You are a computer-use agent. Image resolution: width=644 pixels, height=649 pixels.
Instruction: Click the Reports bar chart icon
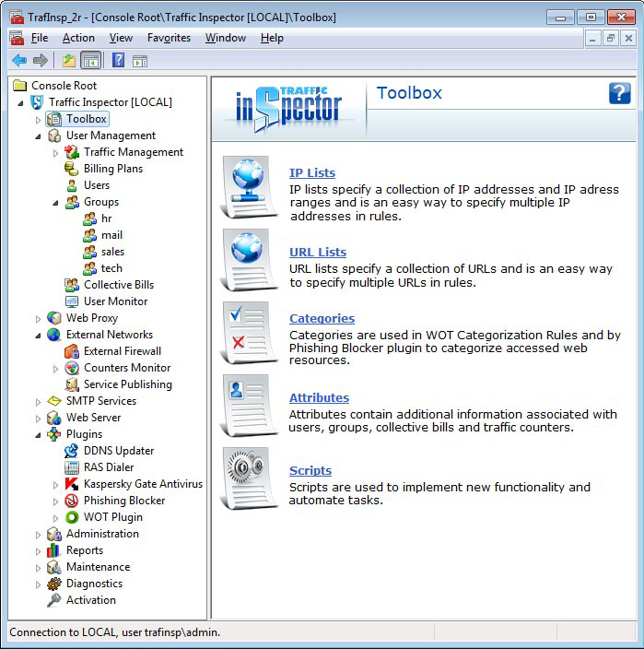[53, 550]
